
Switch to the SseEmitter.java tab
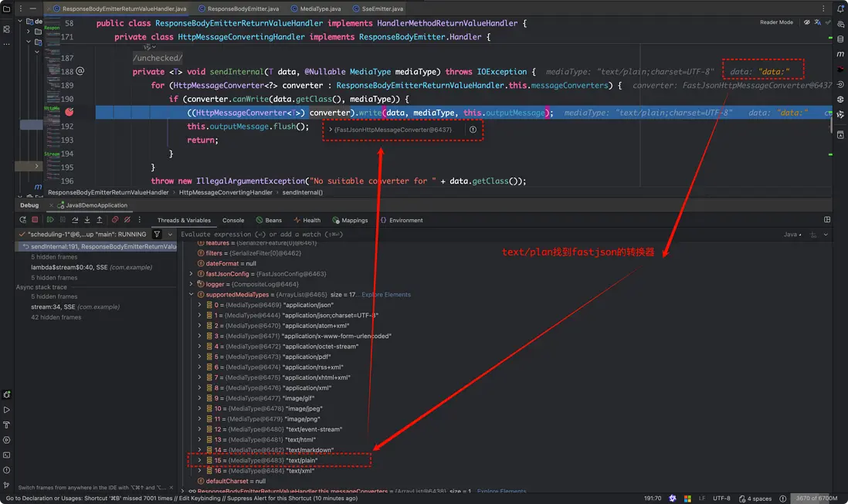pos(378,8)
